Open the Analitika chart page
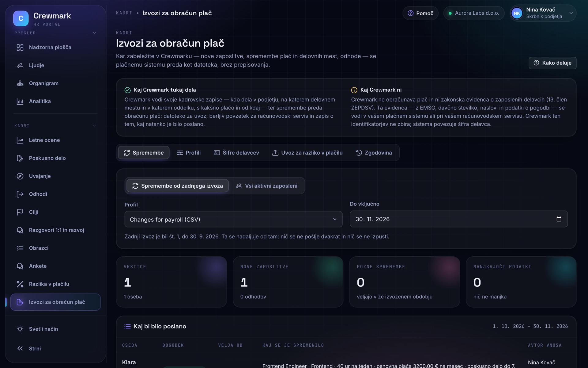 (55, 101)
